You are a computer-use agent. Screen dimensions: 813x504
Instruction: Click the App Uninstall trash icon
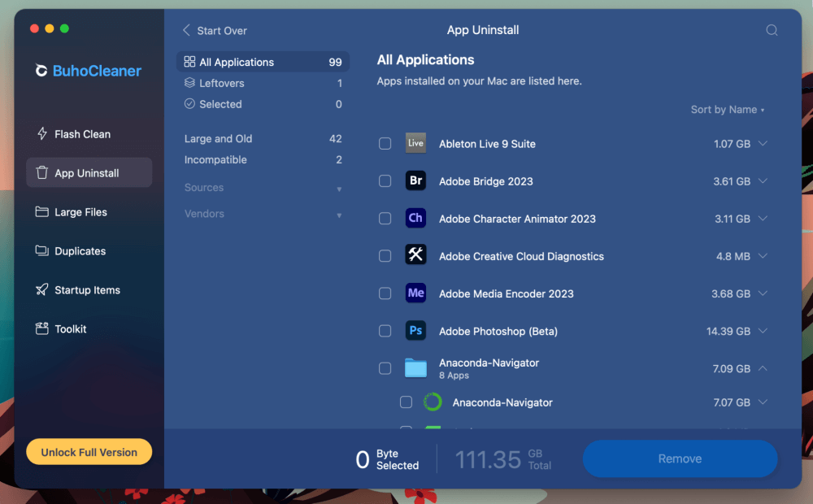coord(42,172)
